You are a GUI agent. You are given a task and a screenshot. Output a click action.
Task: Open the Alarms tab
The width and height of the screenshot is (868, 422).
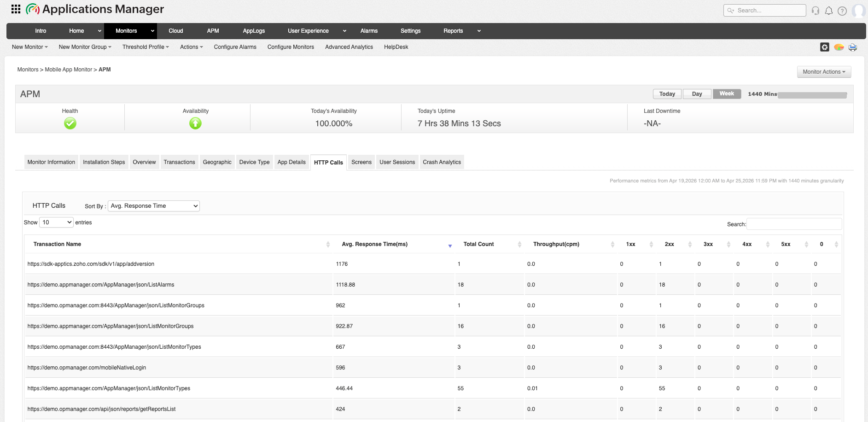[x=369, y=31]
